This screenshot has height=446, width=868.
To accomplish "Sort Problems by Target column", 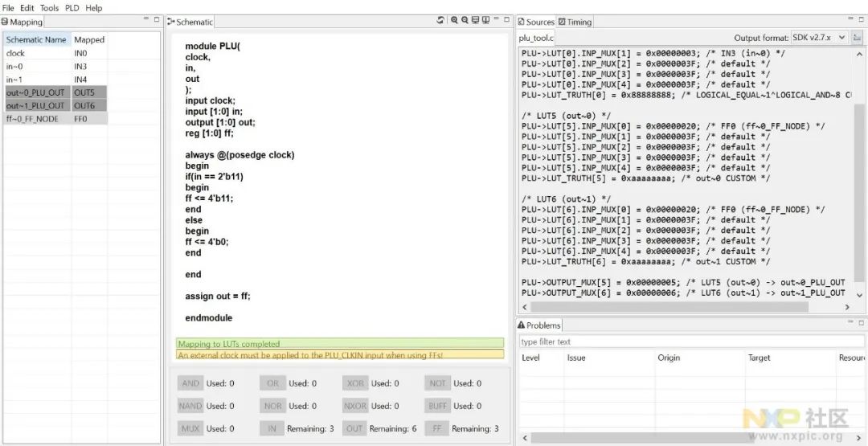I will tap(791, 358).
